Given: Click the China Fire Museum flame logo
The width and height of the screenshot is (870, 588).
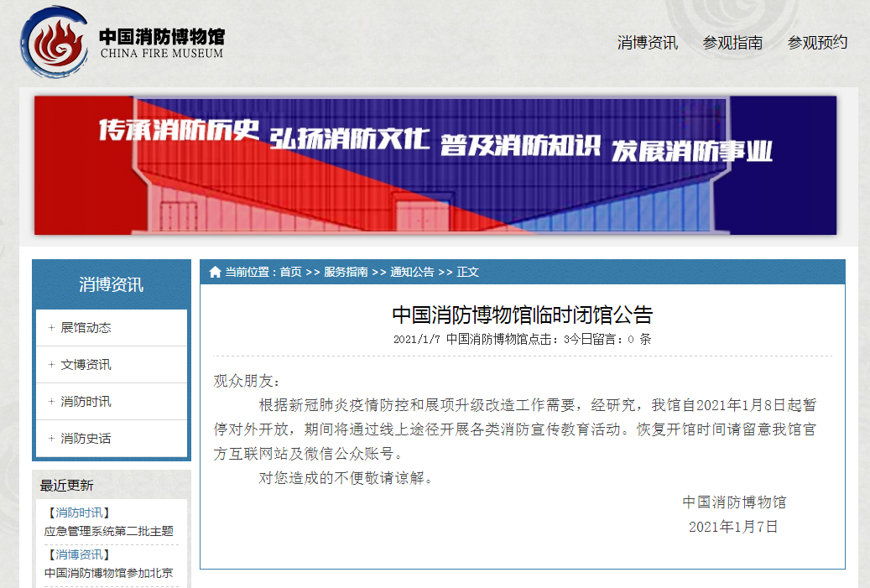Looking at the screenshot, I should (x=55, y=42).
